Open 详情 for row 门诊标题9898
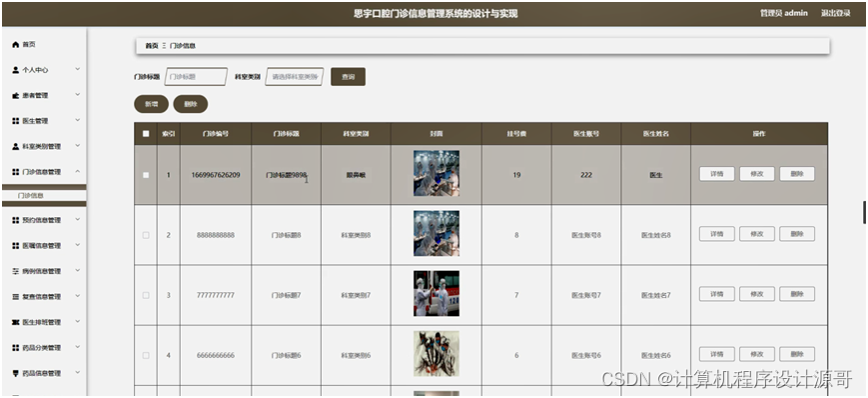Screen dimensions: 868x398 pyautogui.click(x=717, y=174)
